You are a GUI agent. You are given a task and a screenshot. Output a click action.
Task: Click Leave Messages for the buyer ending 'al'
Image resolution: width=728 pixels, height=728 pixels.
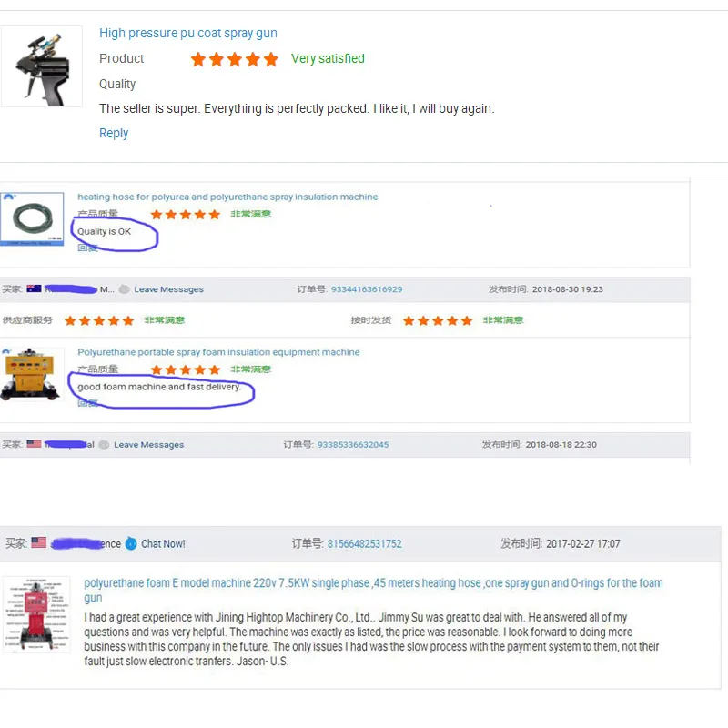(148, 445)
